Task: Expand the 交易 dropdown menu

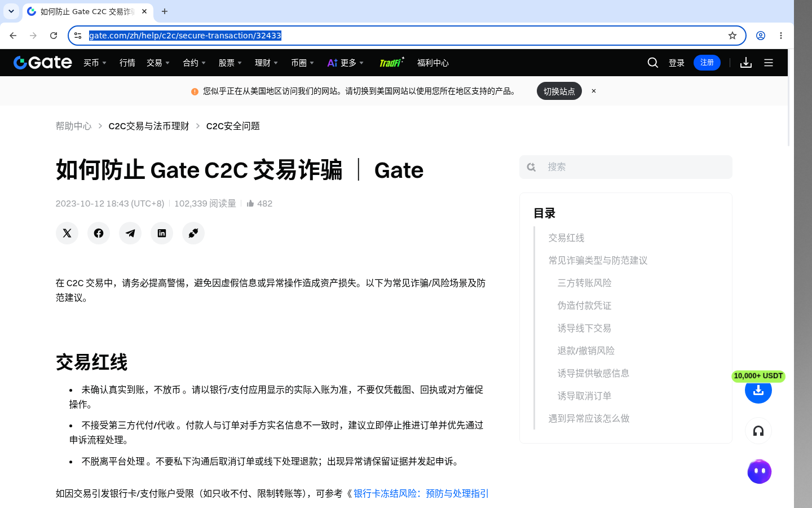Action: pyautogui.click(x=158, y=63)
